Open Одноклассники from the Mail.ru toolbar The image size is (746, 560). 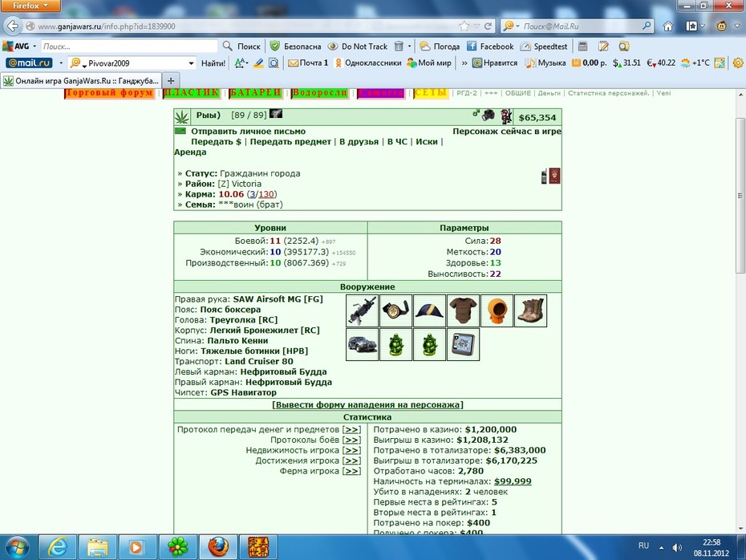367,63
